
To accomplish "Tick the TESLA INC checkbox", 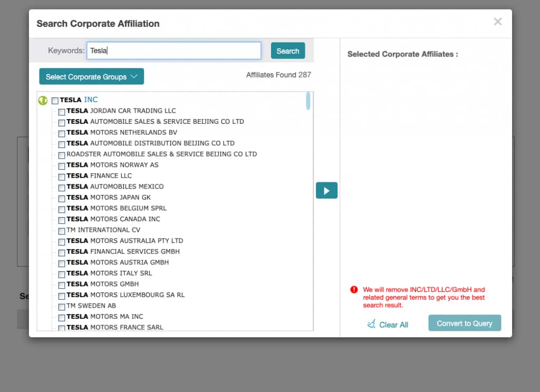I will point(55,101).
